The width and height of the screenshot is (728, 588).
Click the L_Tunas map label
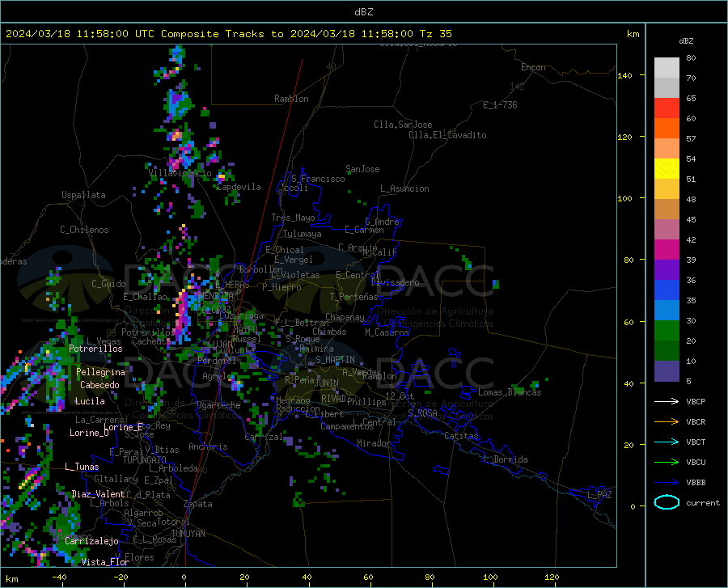[x=82, y=467]
